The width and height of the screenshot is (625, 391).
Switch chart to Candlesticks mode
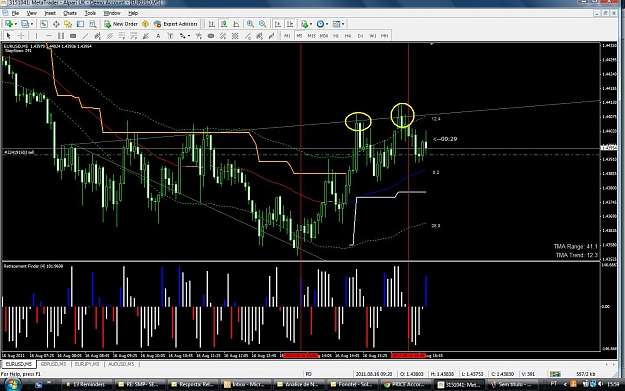224,24
